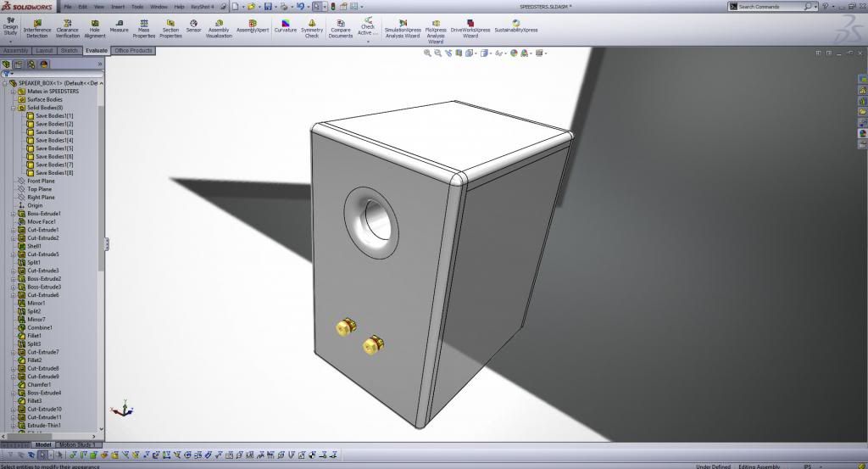Switch to the Layout tab

pos(44,50)
